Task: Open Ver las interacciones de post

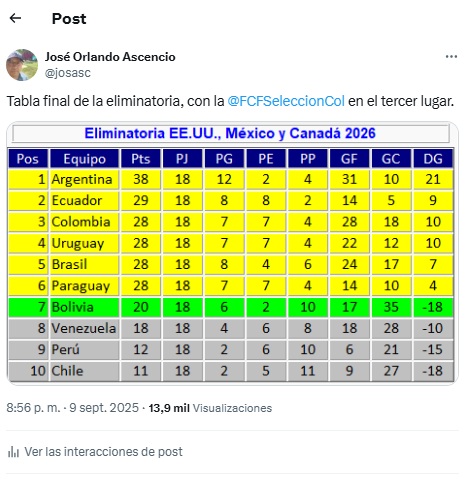Action: (103, 452)
